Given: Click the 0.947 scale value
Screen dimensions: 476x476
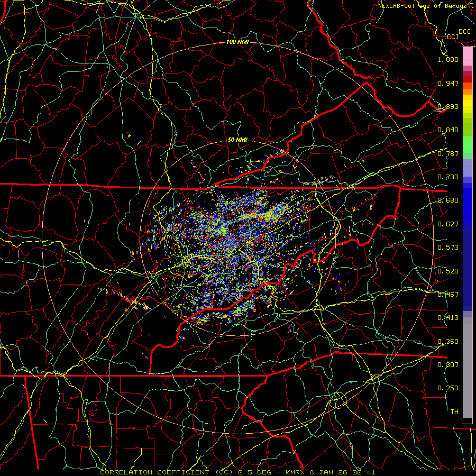Looking at the screenshot, I should click(x=448, y=83).
